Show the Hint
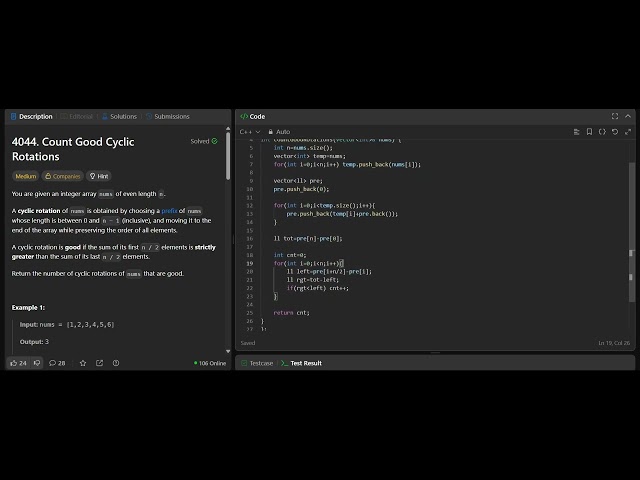The width and height of the screenshot is (640, 480). pyautogui.click(x=99, y=176)
